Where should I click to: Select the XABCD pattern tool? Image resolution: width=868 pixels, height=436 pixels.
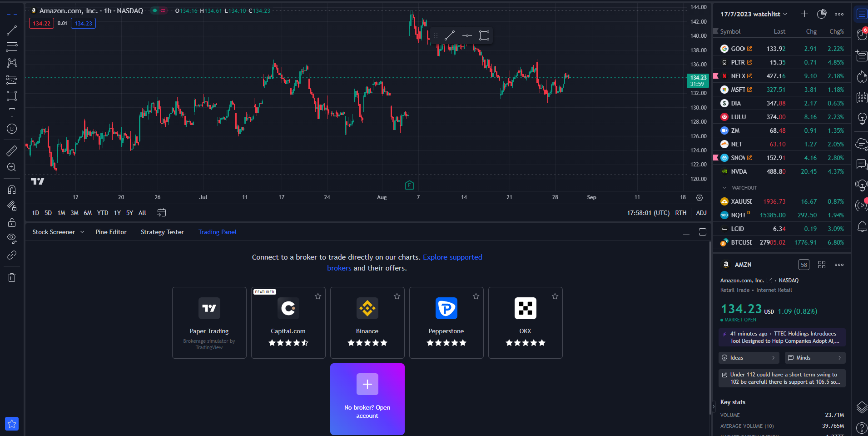[x=12, y=63]
